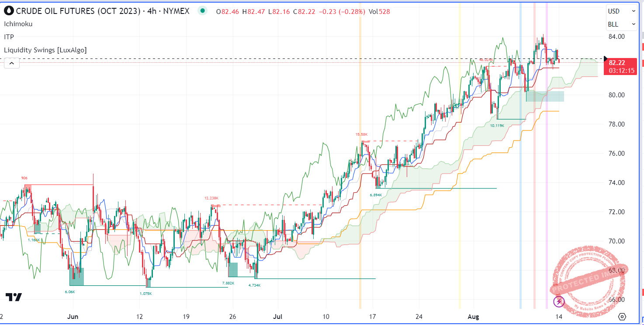Open the BLL unit dropdown
Screen dimensions: 644x325
pos(622,24)
